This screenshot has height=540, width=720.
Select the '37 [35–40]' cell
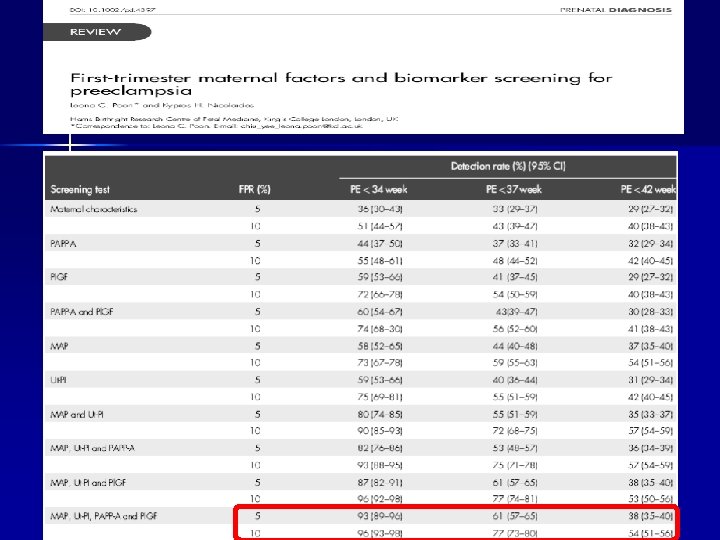651,346
